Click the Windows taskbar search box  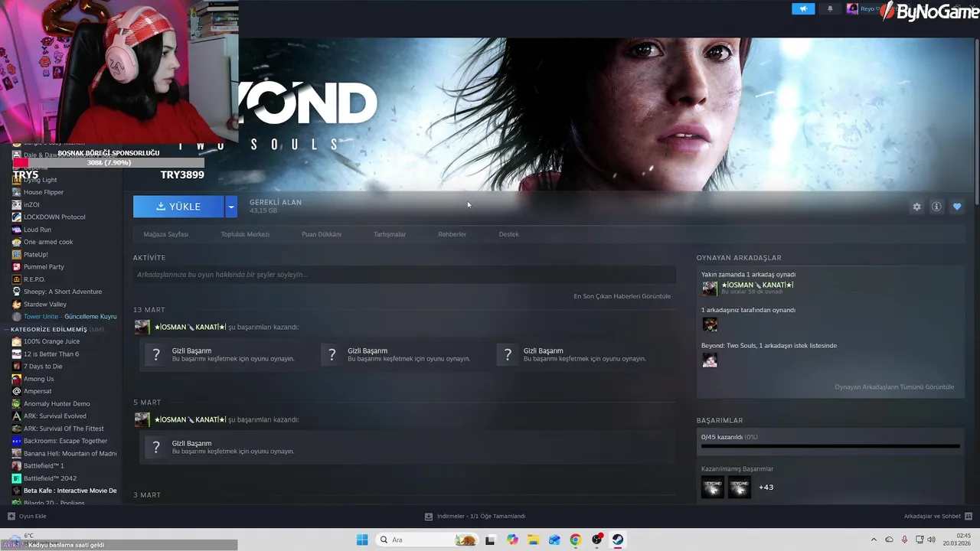[428, 540]
